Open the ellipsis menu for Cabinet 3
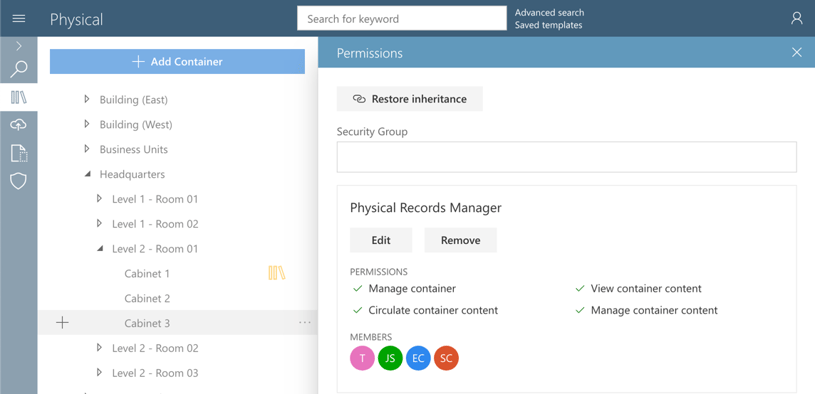The image size is (815, 394). tap(305, 323)
